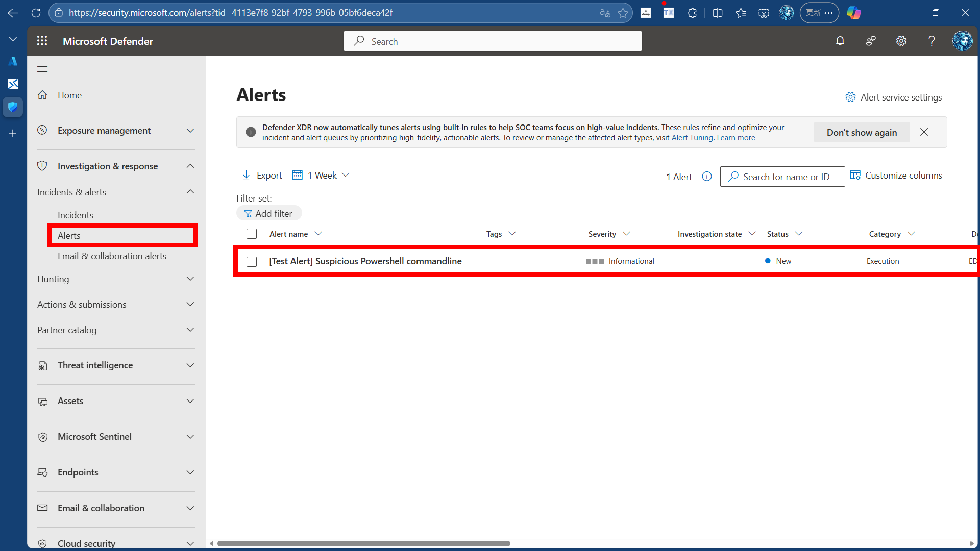Select the Test Alert row checkbox
Screen dimensions: 980x551
point(252,261)
